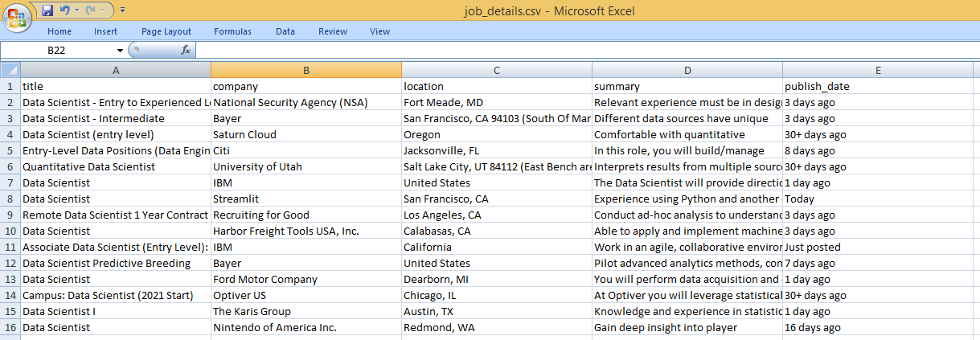This screenshot has width=980, height=340.
Task: Select column A header
Action: coord(115,71)
